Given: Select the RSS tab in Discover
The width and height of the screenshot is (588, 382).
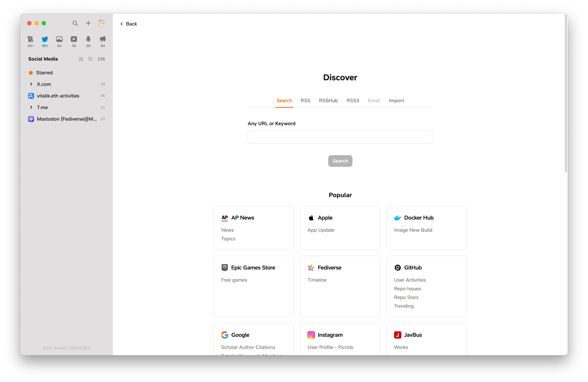Looking at the screenshot, I should (305, 100).
